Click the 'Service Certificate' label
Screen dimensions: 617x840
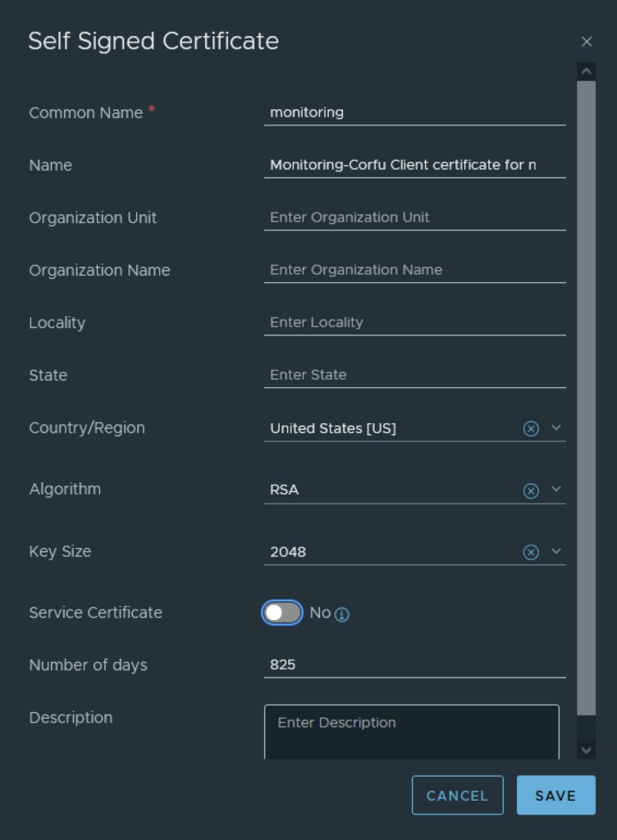coord(95,612)
